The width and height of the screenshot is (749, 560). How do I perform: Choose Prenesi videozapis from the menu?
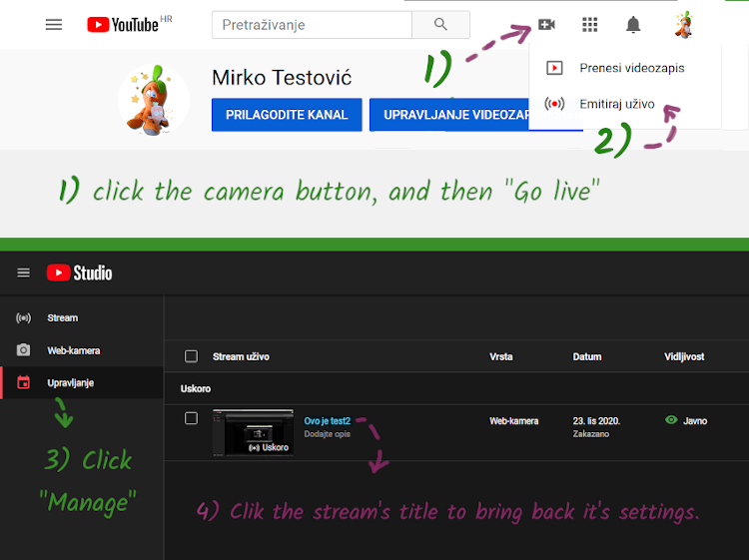pos(631,68)
